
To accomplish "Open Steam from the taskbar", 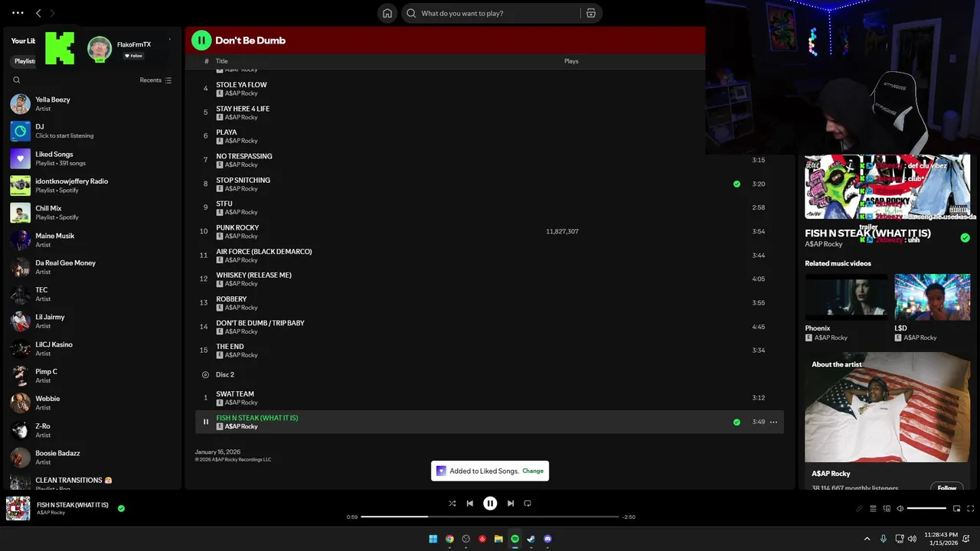I will point(531,539).
